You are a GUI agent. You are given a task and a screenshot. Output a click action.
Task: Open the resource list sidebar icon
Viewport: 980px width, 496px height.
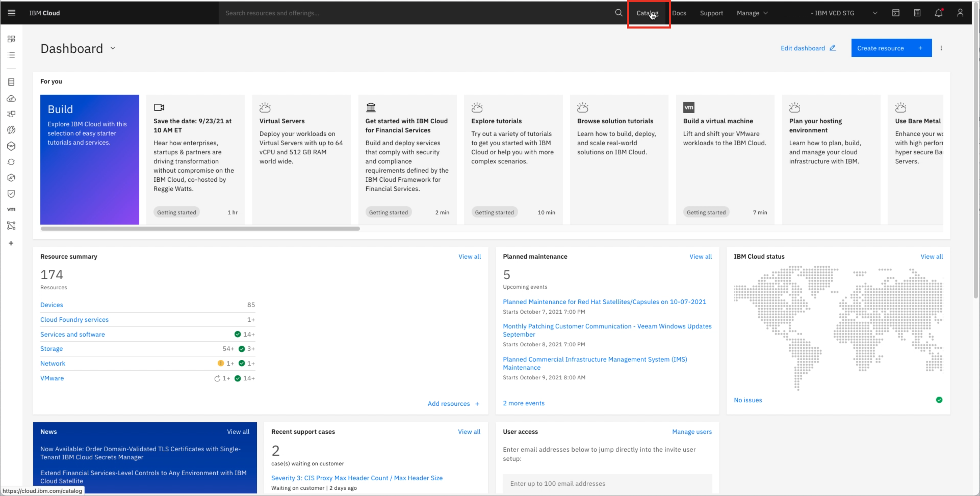(x=11, y=55)
